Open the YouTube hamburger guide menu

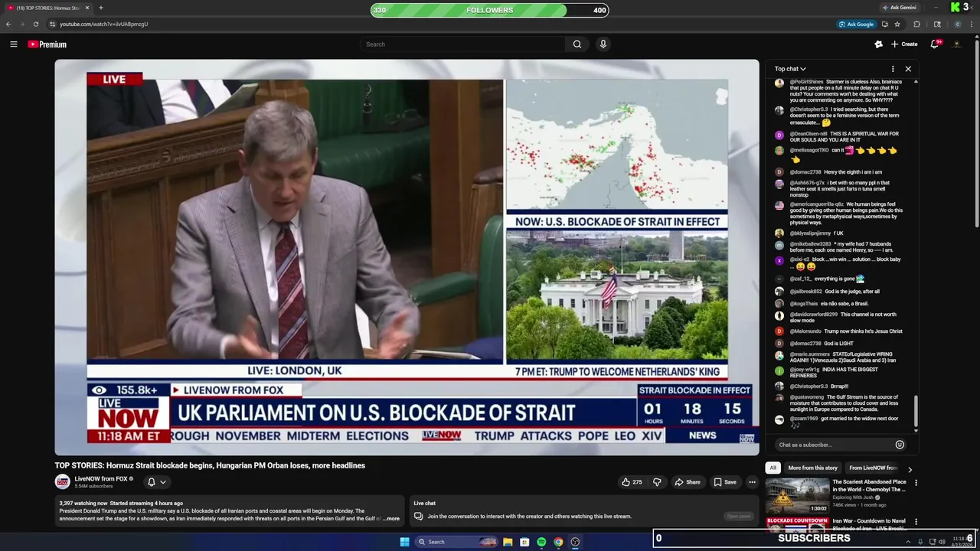pos(13,44)
